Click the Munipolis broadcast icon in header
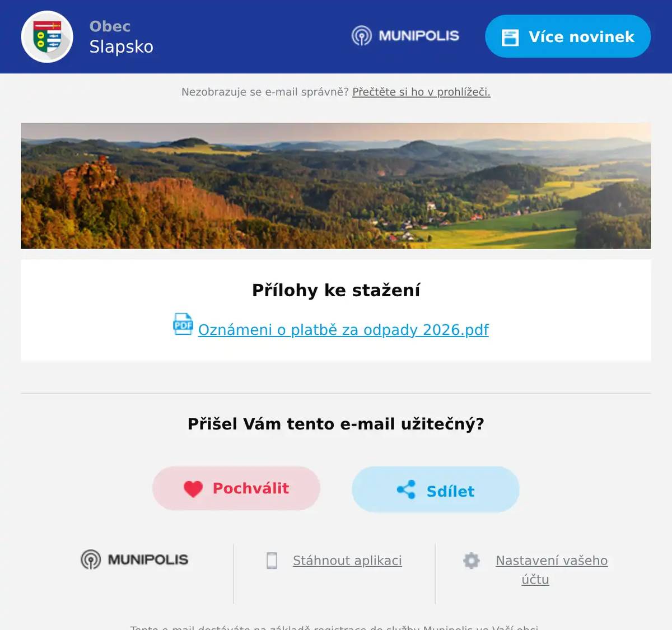The height and width of the screenshot is (630, 672). 362,36
